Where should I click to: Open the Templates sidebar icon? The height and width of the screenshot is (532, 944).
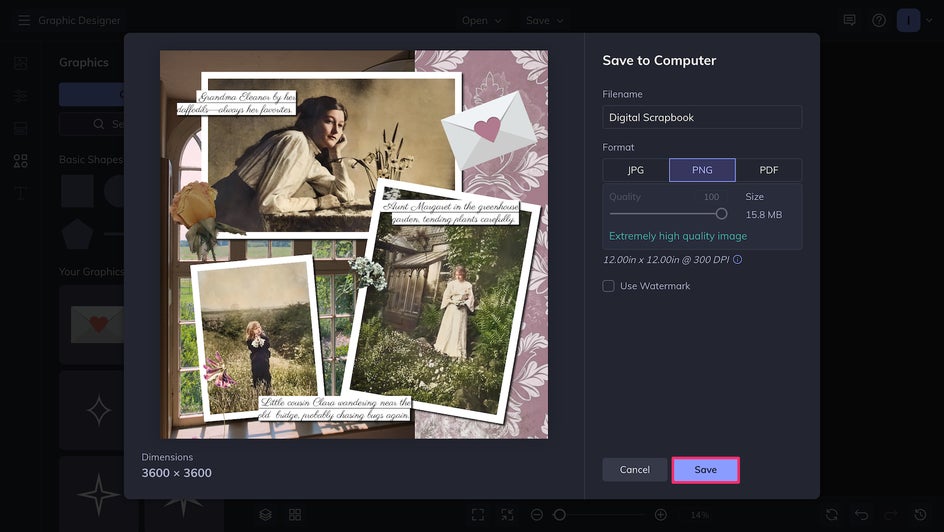click(x=20, y=128)
